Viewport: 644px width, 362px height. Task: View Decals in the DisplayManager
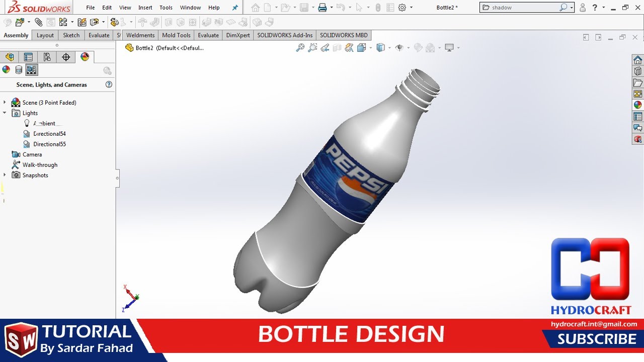pyautogui.click(x=19, y=70)
